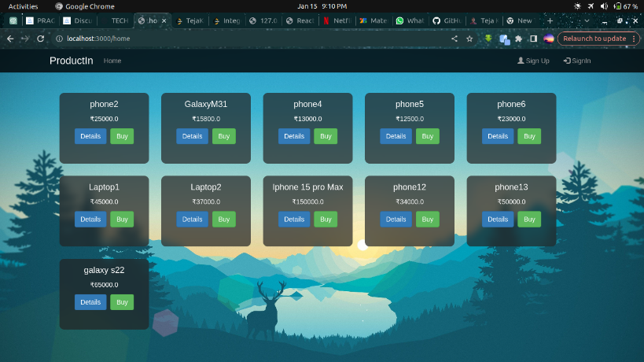Image resolution: width=644 pixels, height=362 pixels.
Task: Switch to the Netflix tab
Action: click(x=337, y=20)
